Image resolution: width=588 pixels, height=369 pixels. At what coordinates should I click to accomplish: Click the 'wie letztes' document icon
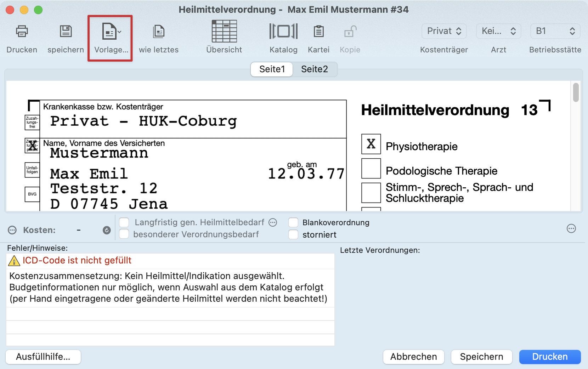[x=159, y=32]
